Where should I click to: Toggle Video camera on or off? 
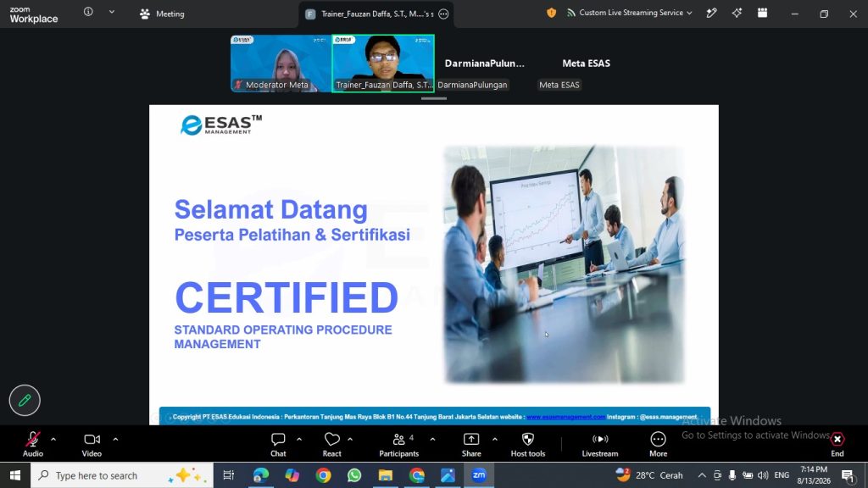pyautogui.click(x=92, y=444)
